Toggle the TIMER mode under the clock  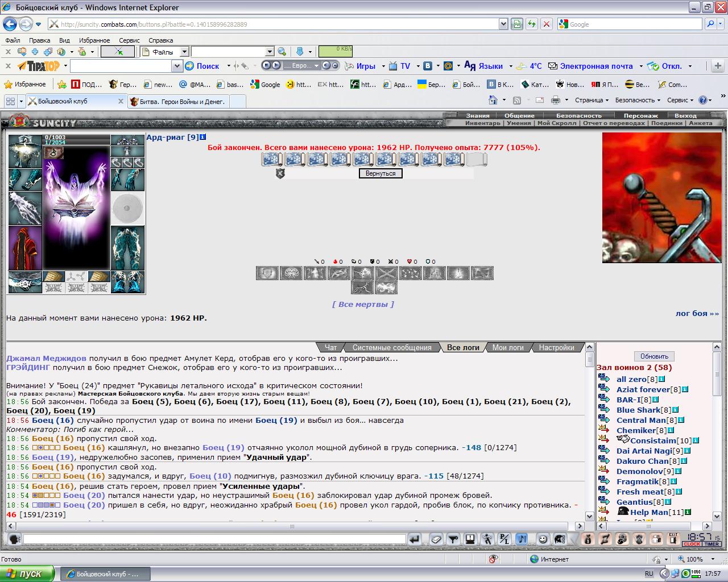[x=712, y=544]
